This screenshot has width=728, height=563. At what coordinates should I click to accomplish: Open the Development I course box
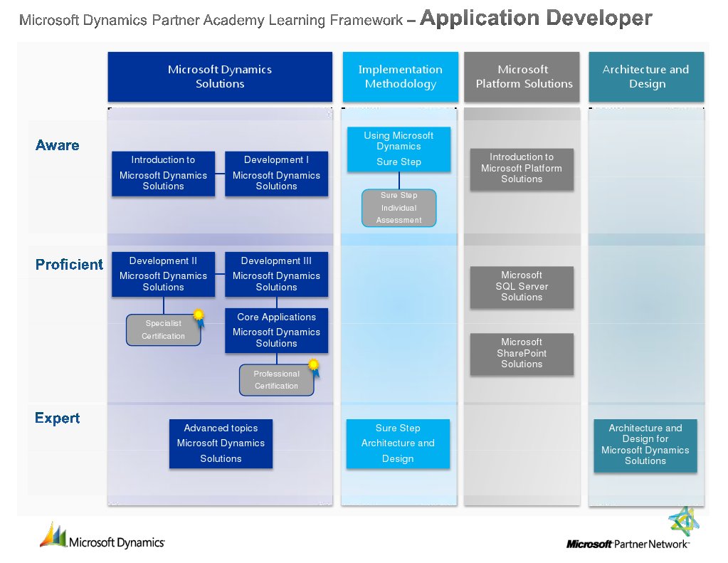(x=276, y=173)
